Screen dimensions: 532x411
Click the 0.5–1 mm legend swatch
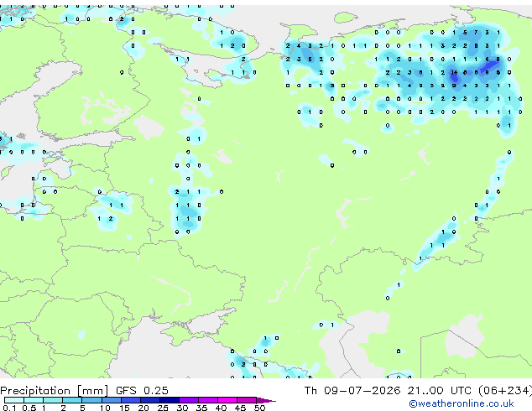34,400
